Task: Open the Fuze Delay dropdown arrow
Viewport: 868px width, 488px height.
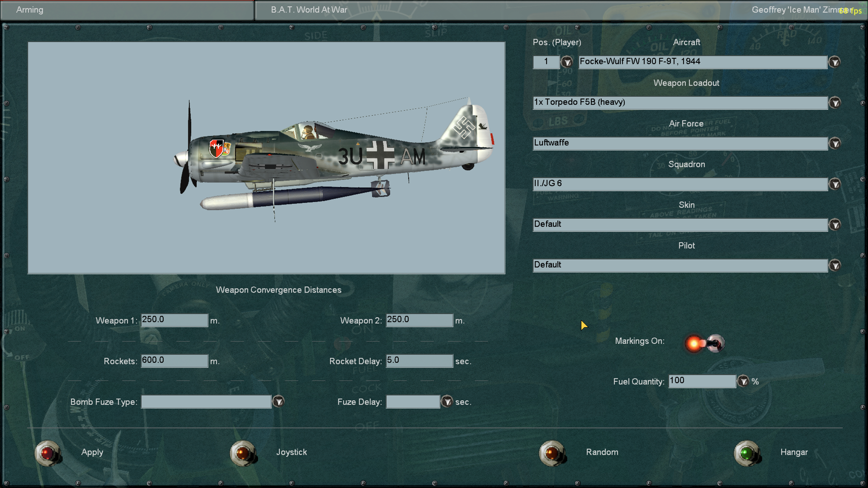Action: [447, 401]
